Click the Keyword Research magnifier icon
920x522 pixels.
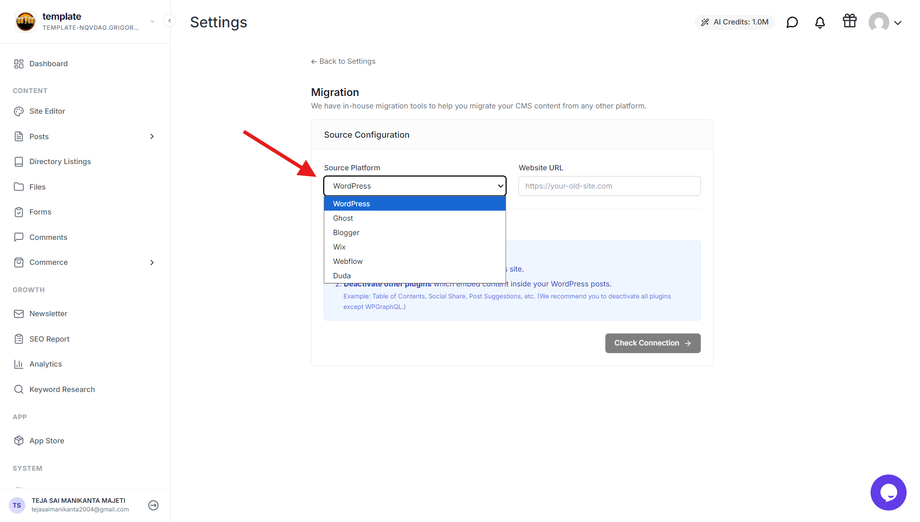[19, 389]
